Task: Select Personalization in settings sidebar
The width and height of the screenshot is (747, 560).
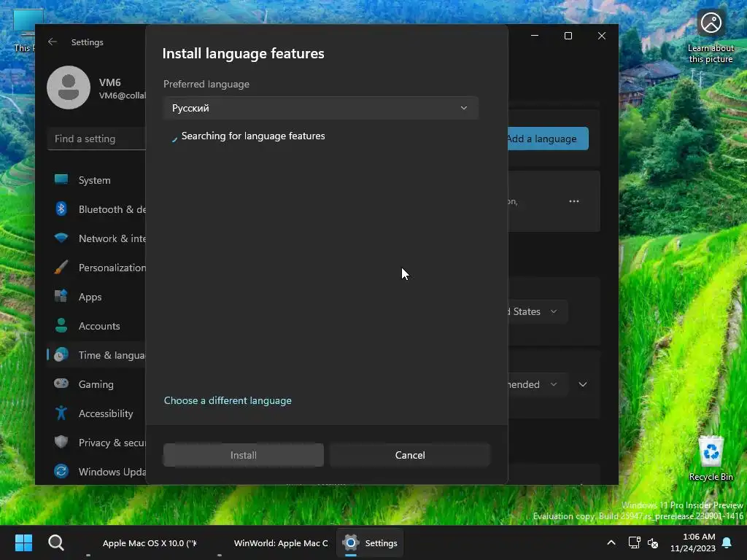Action: pos(97,267)
